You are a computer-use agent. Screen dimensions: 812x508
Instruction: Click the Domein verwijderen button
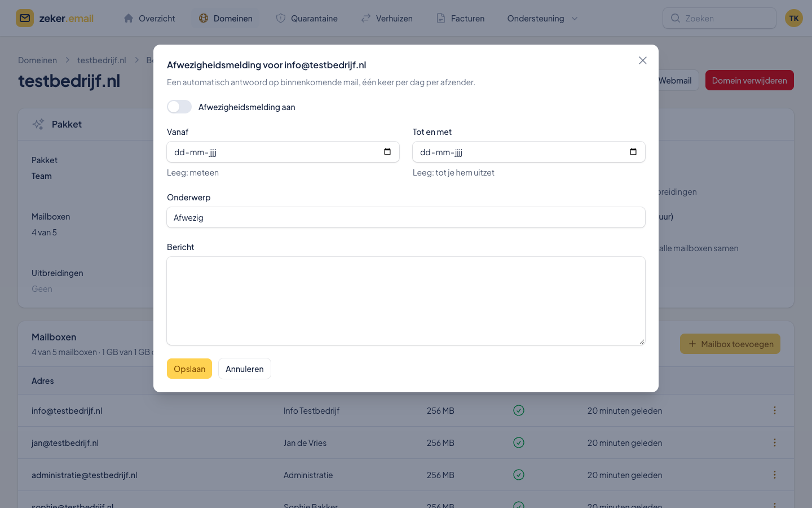pos(749,80)
